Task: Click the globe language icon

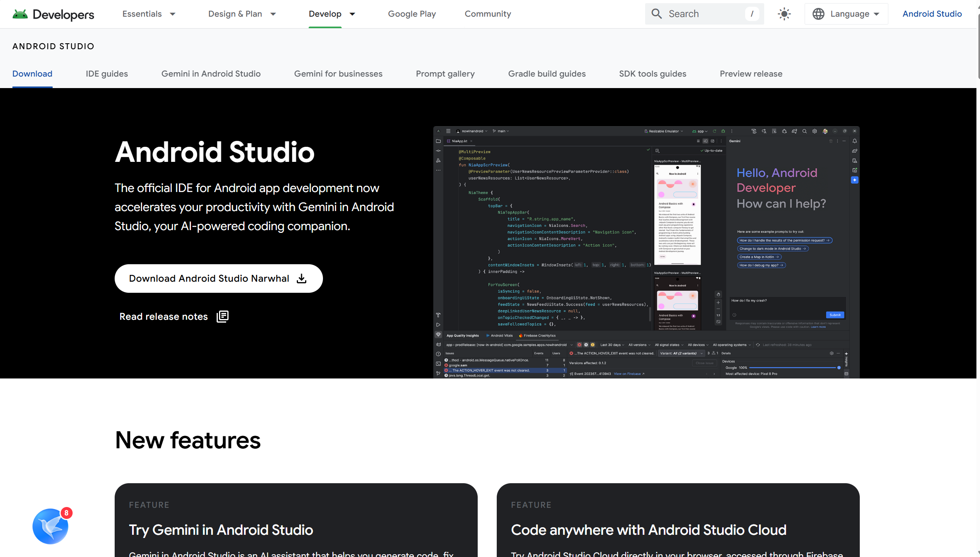Action: [819, 14]
